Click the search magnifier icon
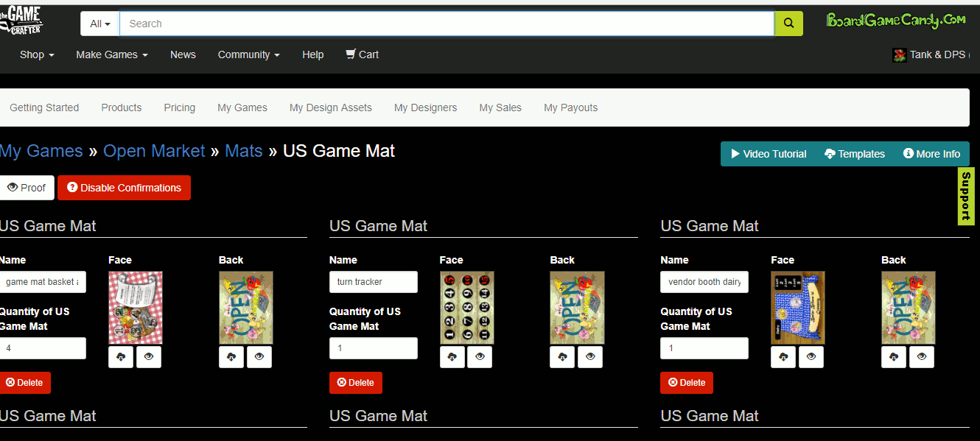The height and width of the screenshot is (441, 980). point(788,23)
